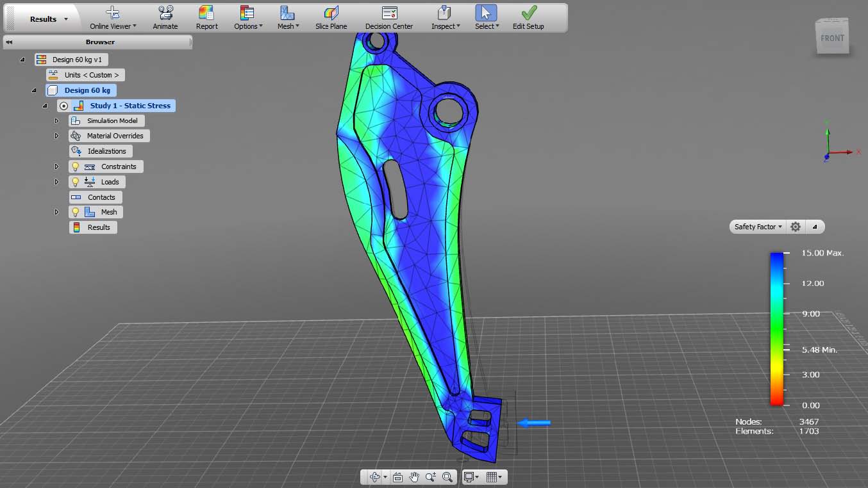Expand the Mesh browser node
This screenshot has width=868, height=488.
coord(56,212)
